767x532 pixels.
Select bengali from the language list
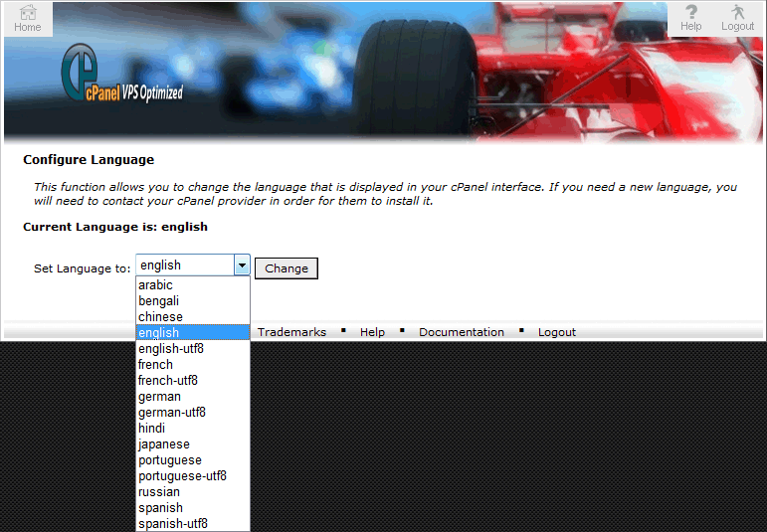point(193,300)
